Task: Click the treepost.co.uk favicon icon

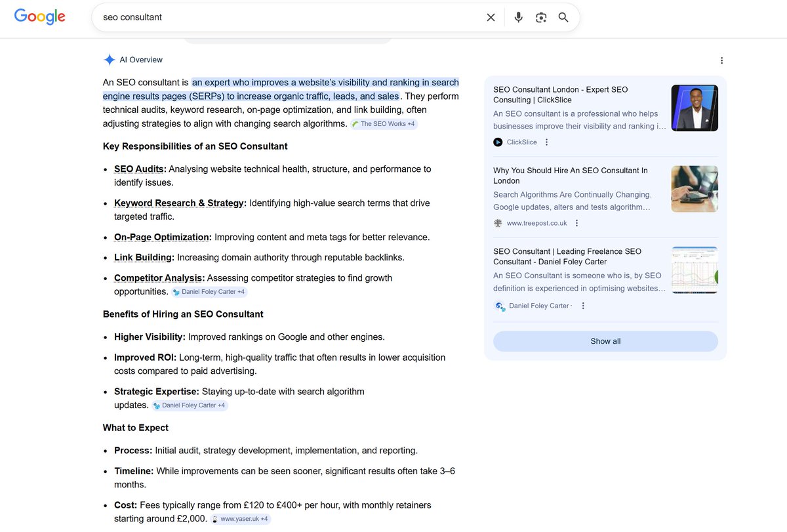Action: pos(498,223)
